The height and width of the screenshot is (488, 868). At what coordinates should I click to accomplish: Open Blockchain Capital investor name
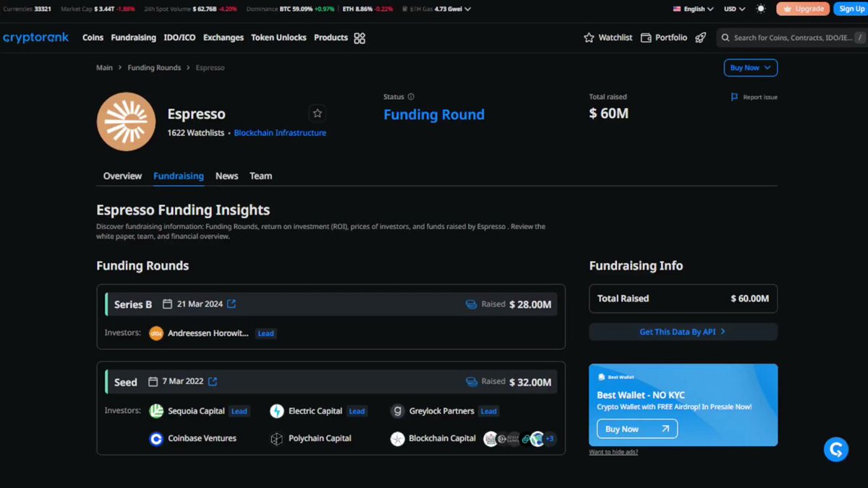[442, 439]
